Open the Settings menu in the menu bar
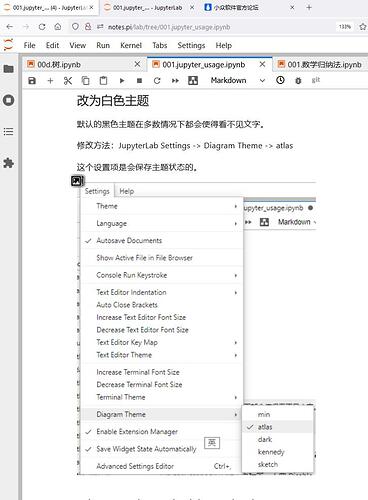This screenshot has width=368, height=500. [191, 45]
